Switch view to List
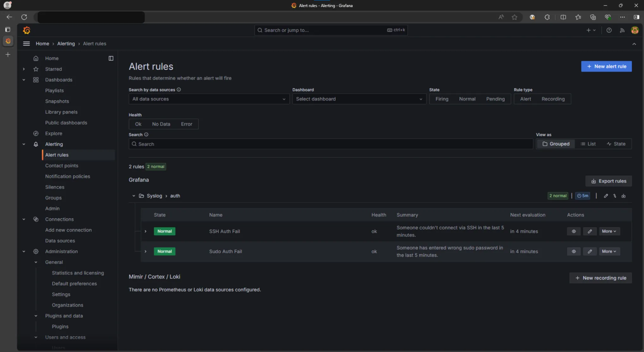Viewport: 644px width, 352px height. point(588,144)
